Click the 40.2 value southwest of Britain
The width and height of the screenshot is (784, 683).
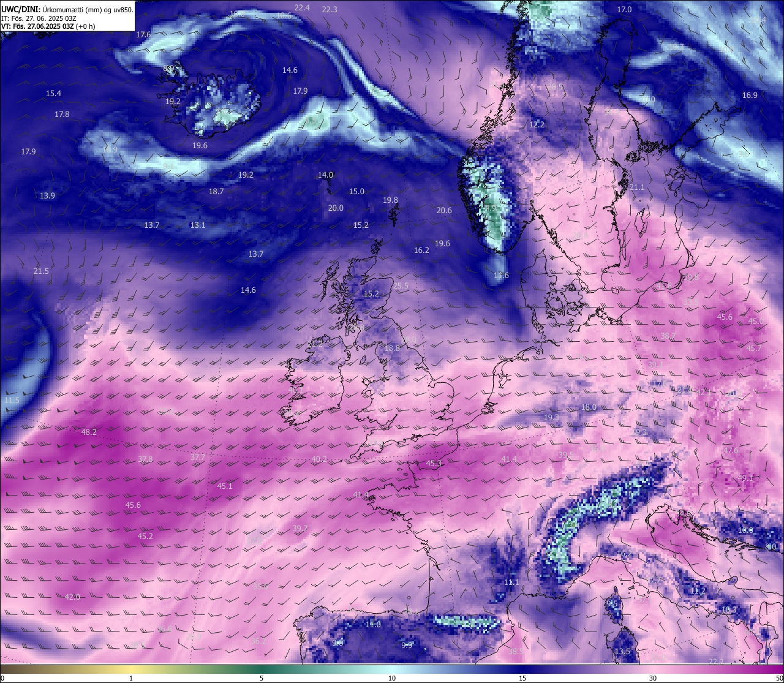coord(319,459)
